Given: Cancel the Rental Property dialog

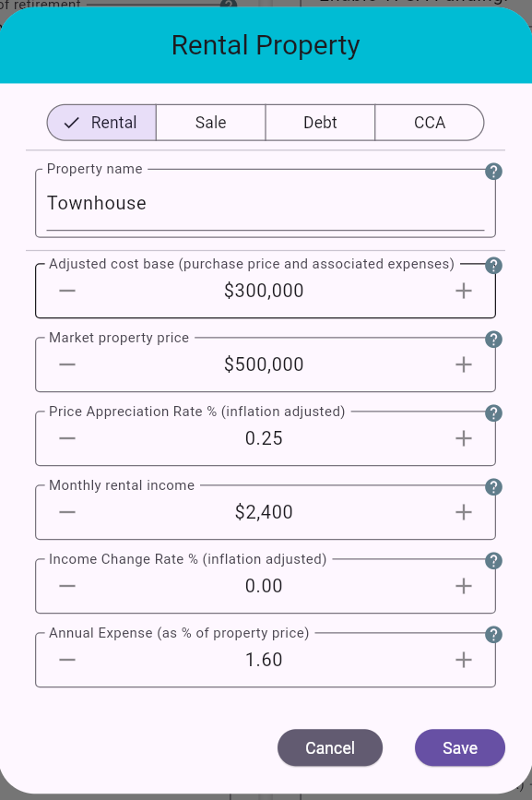Looking at the screenshot, I should pyautogui.click(x=329, y=747).
